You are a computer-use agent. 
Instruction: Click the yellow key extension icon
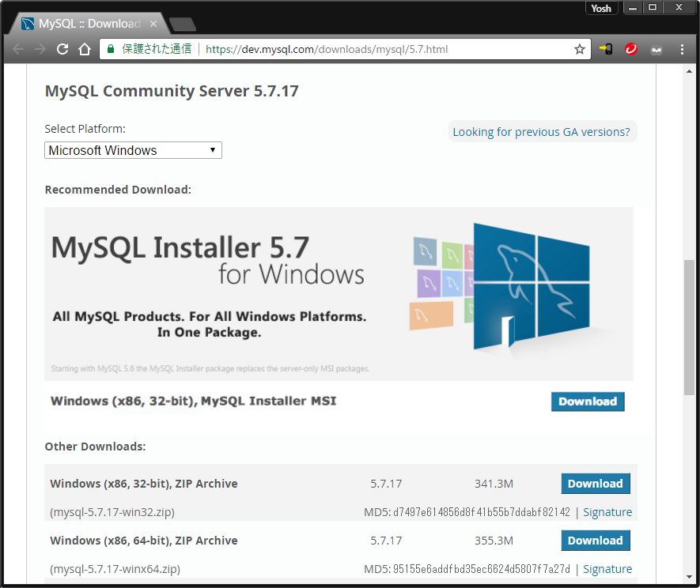(x=606, y=49)
